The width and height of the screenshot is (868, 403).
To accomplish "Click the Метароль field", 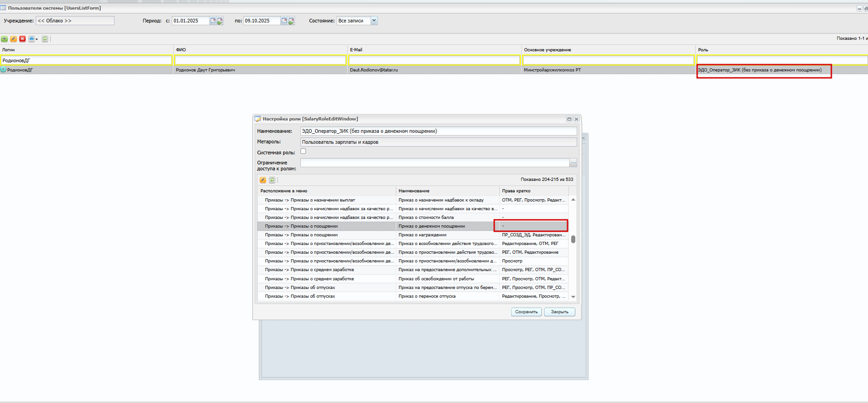I will coord(438,142).
